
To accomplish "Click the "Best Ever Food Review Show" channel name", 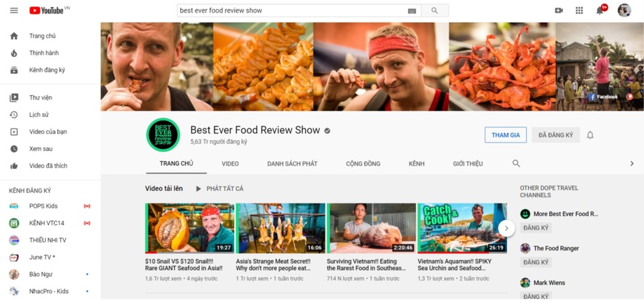I will coord(255,130).
